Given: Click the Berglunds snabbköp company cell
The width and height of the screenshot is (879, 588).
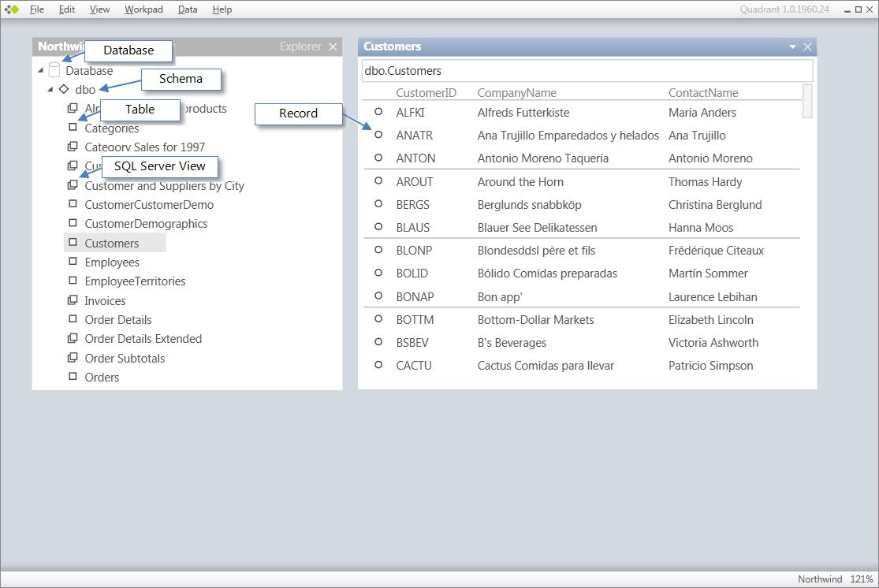Looking at the screenshot, I should coord(530,205).
